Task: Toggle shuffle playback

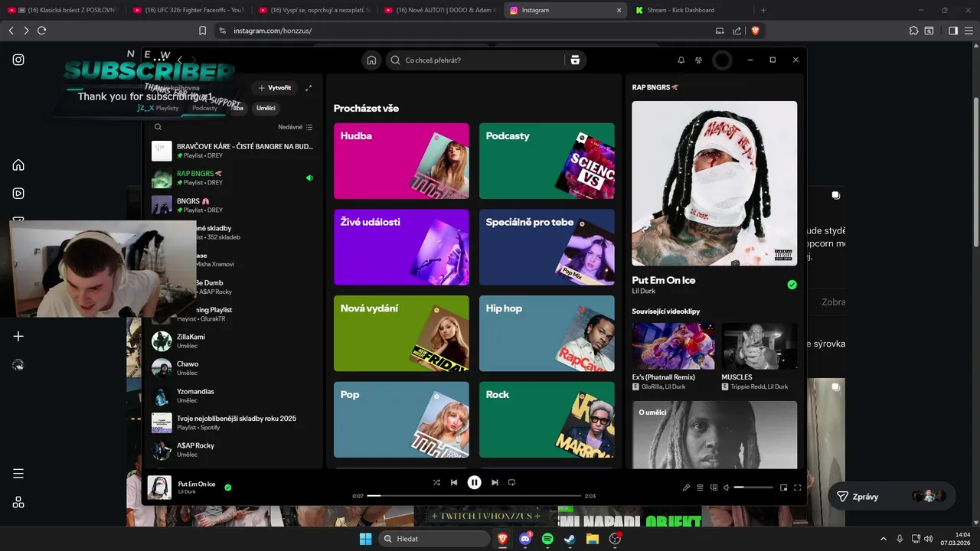Action: point(436,483)
